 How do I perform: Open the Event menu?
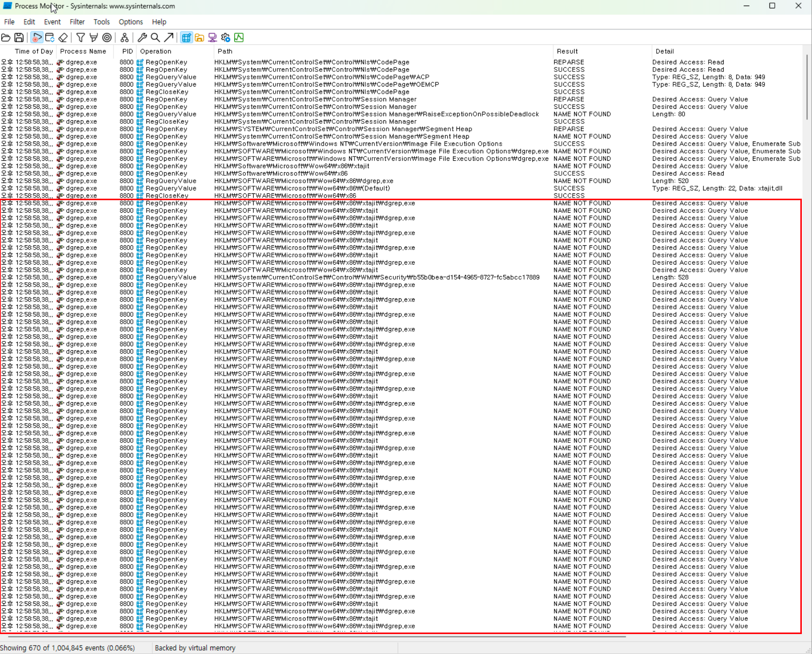click(x=52, y=22)
